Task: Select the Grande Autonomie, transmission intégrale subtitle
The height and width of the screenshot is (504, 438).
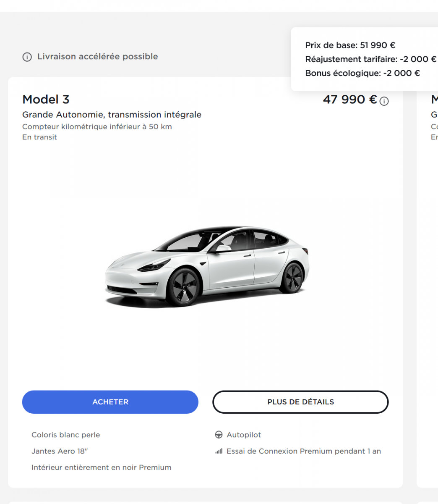Action: (x=112, y=115)
